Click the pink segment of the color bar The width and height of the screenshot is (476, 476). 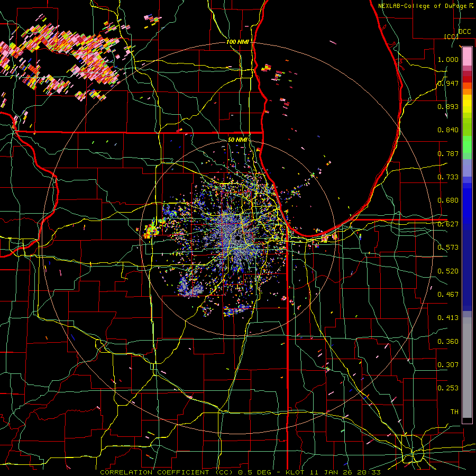[x=467, y=56]
